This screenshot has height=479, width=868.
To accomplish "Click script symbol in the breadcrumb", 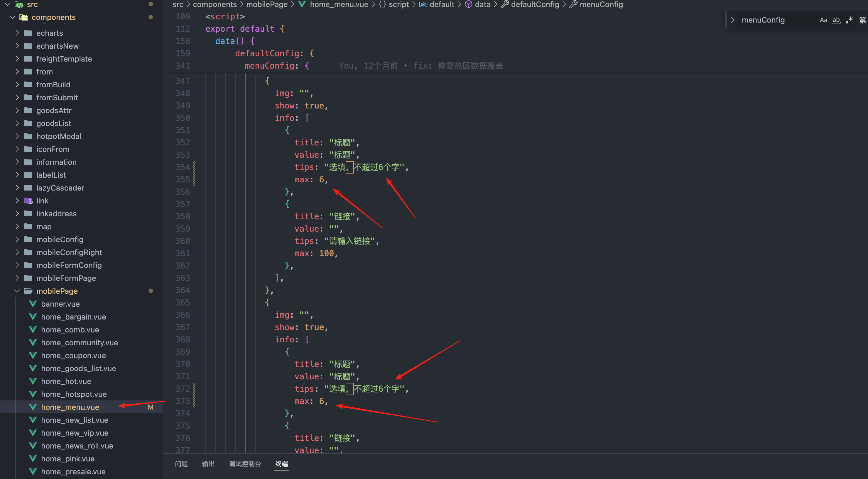I will click(x=399, y=4).
